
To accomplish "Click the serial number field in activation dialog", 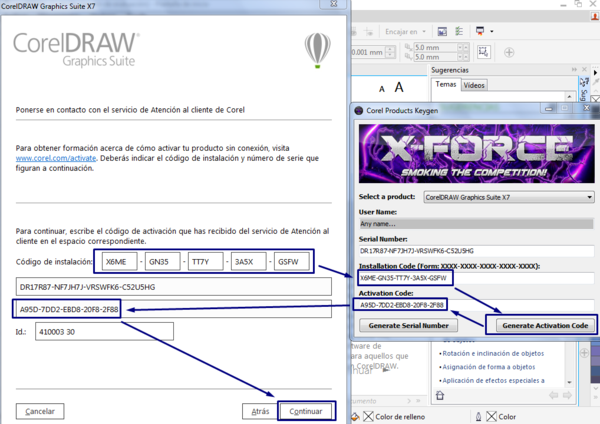I will click(174, 287).
